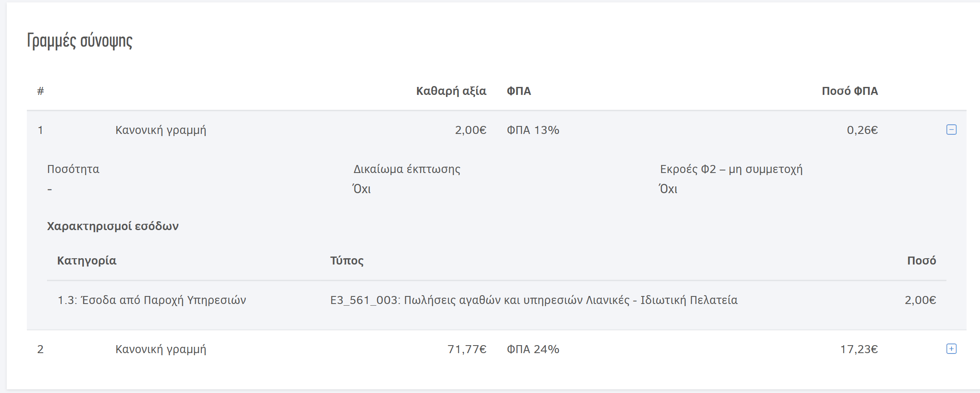Click the 'Χαρακτηρισμοί εσόδων' subheading
The image size is (980, 393).
click(x=112, y=226)
